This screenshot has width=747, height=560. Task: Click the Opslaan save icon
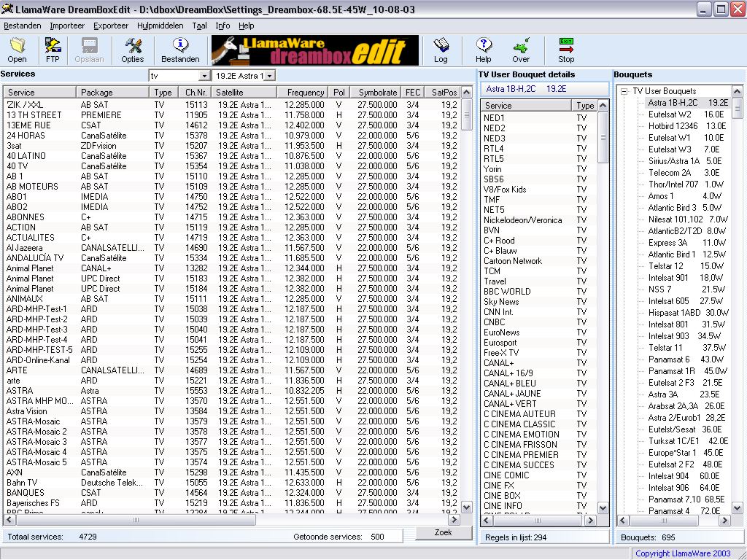click(x=89, y=50)
